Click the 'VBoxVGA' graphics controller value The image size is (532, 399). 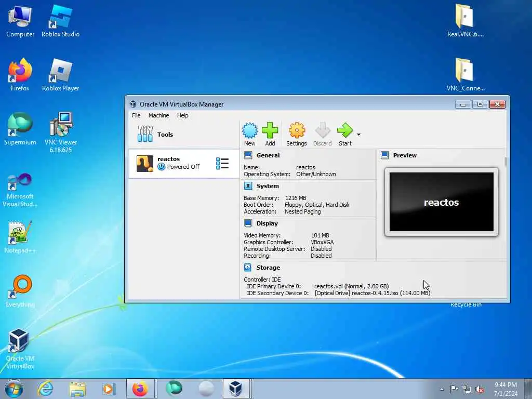click(x=322, y=242)
